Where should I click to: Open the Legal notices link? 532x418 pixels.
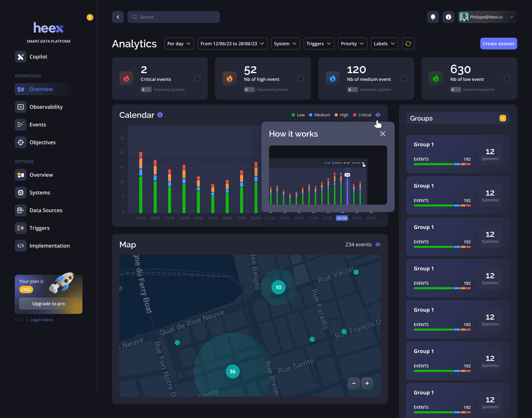pos(42,320)
